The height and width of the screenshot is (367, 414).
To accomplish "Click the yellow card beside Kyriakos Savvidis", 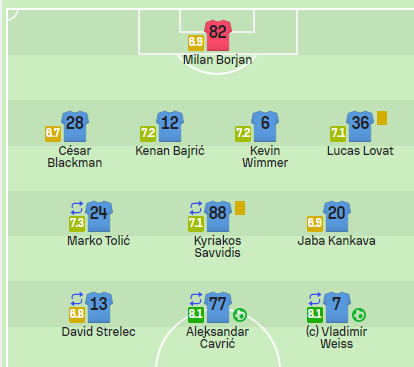I will click(x=240, y=208).
